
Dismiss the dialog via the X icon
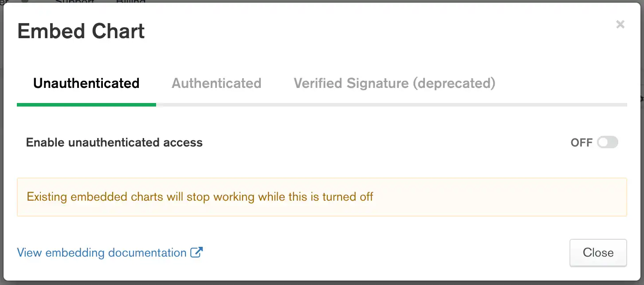(x=620, y=24)
